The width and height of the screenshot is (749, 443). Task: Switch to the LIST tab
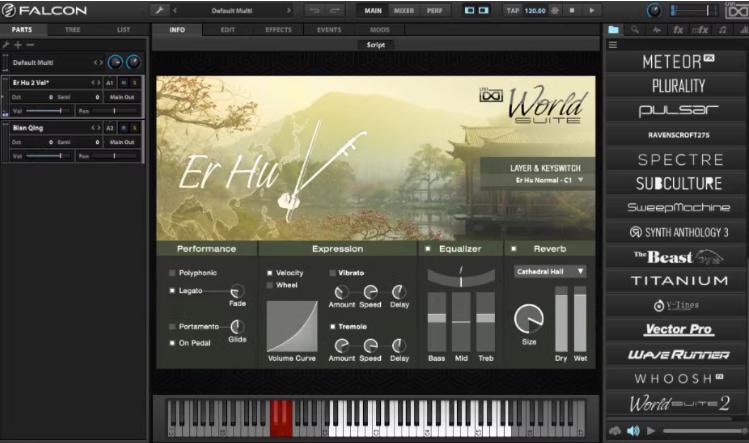tap(123, 30)
